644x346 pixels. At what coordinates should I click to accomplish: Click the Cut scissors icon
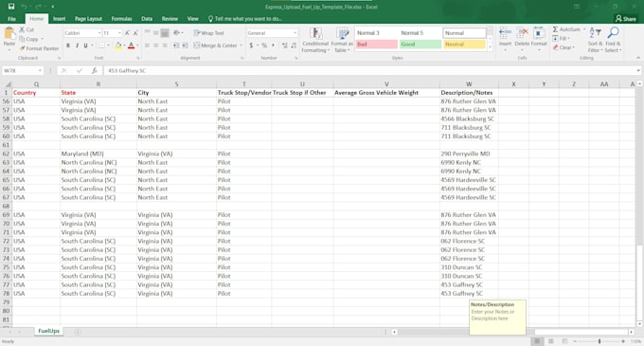tap(22, 29)
